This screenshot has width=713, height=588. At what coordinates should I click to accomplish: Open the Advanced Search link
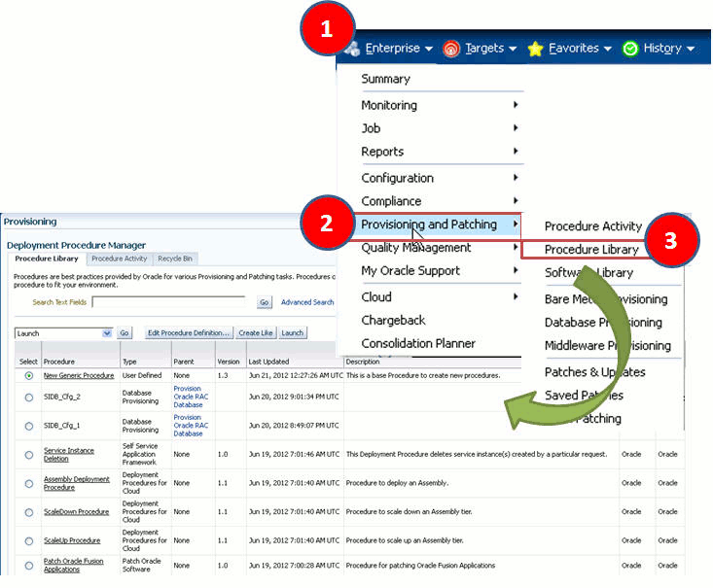point(307,302)
